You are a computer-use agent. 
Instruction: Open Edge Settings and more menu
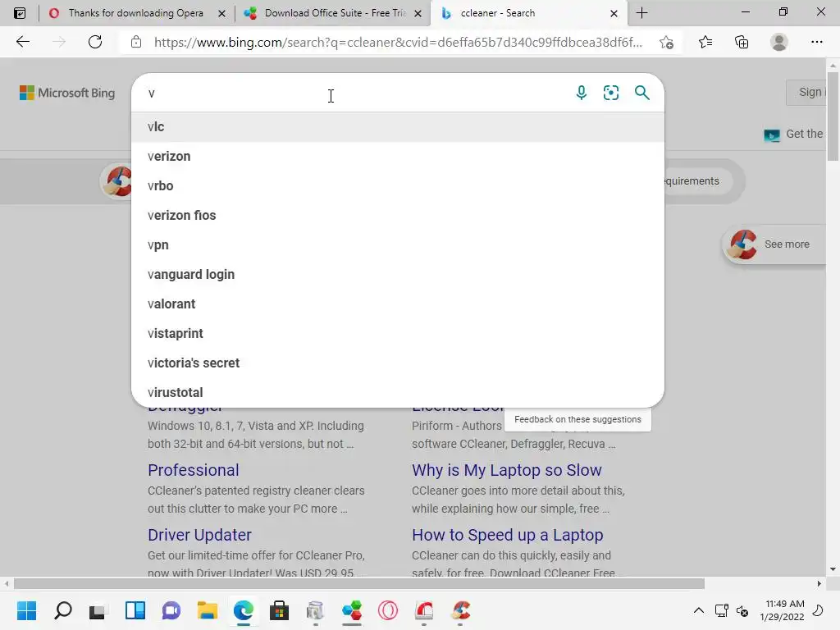tap(816, 42)
